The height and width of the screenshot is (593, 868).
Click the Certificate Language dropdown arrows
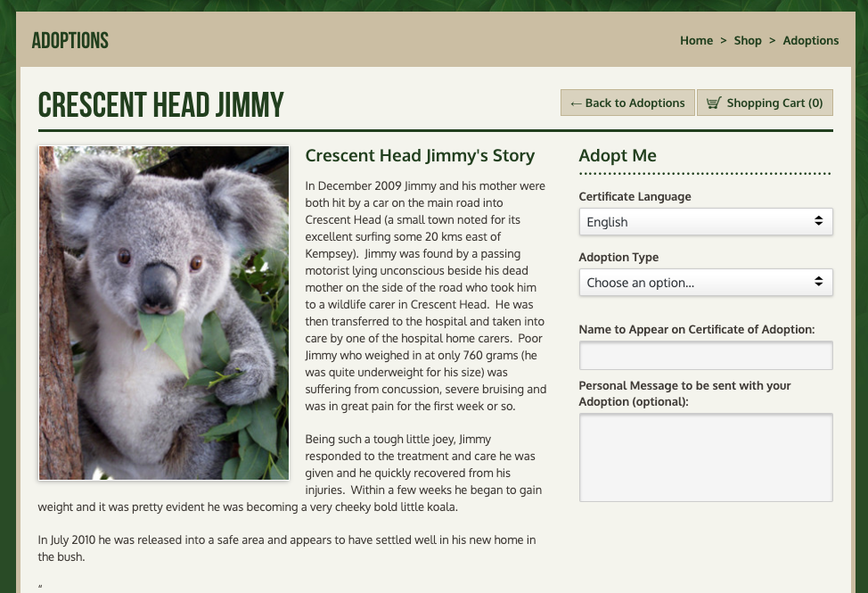818,221
